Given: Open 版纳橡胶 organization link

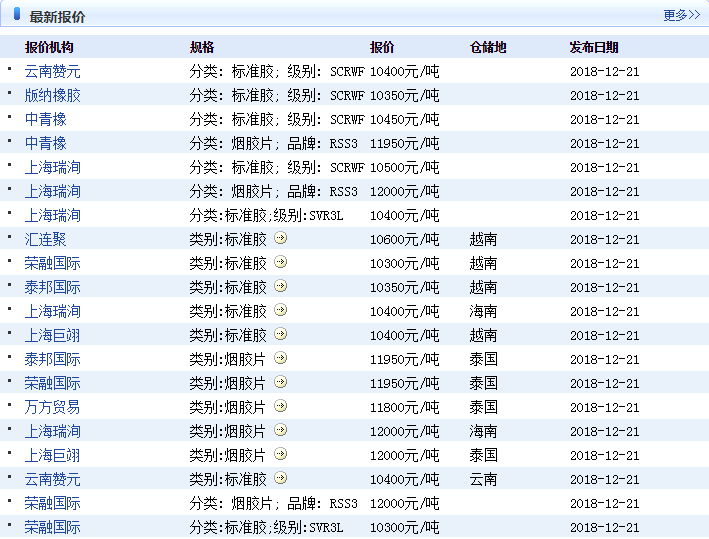Looking at the screenshot, I should tap(52, 95).
